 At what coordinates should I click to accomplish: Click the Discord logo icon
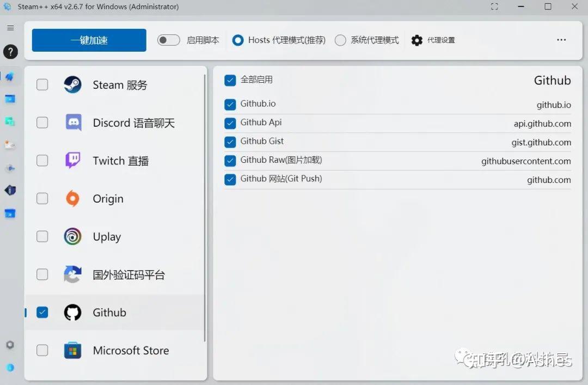click(73, 123)
